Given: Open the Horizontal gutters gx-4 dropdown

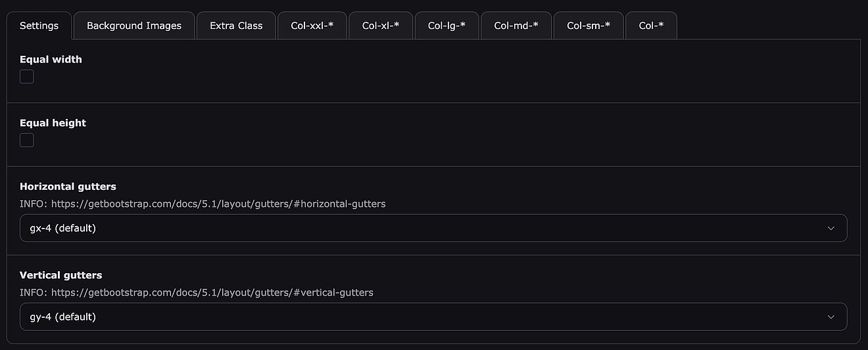Looking at the screenshot, I should point(421,228).
